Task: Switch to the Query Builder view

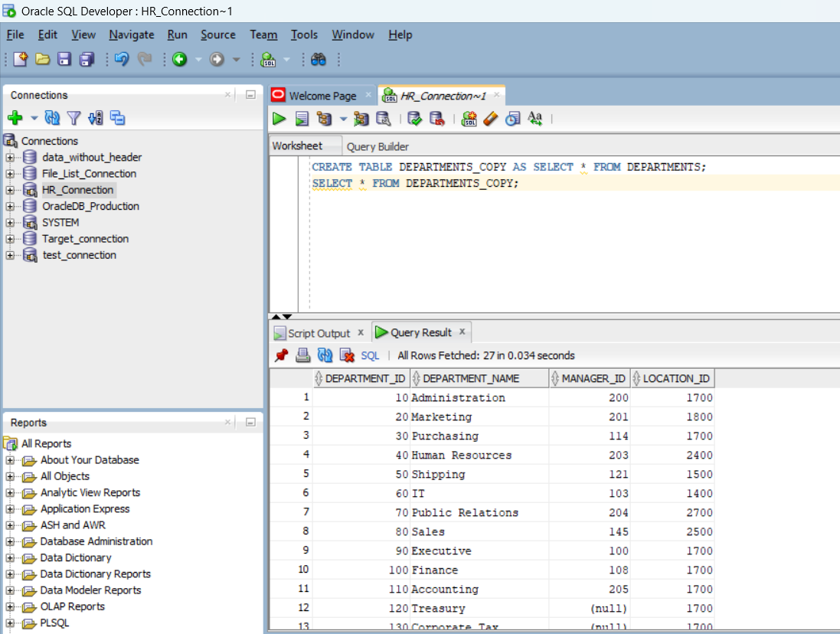Action: tap(378, 146)
